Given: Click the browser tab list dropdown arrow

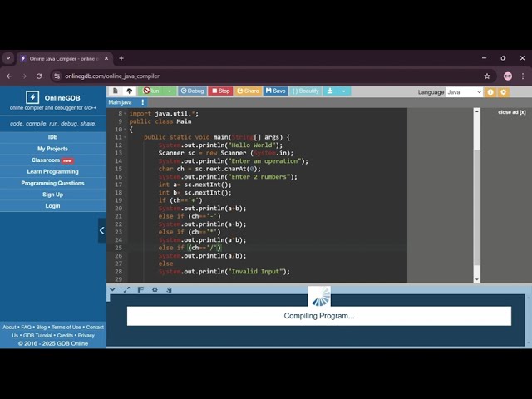Looking at the screenshot, I should coord(8,58).
